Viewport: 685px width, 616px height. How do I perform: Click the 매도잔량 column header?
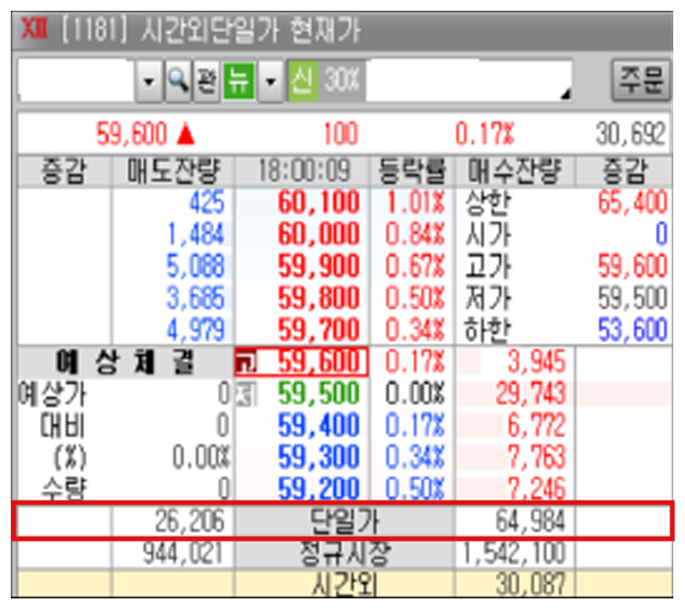173,171
